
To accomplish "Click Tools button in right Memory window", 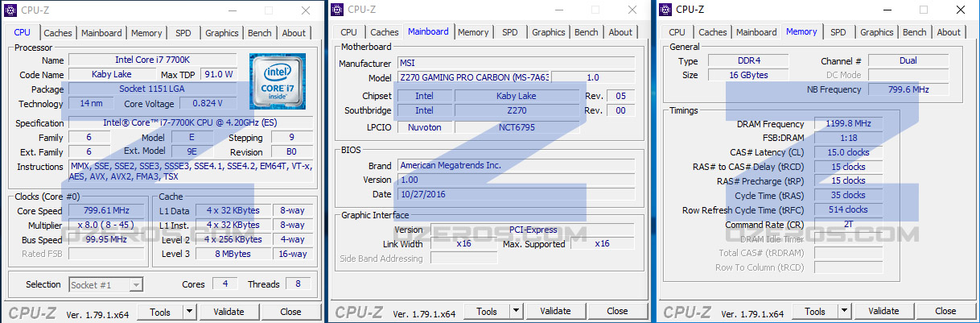I will click(815, 311).
